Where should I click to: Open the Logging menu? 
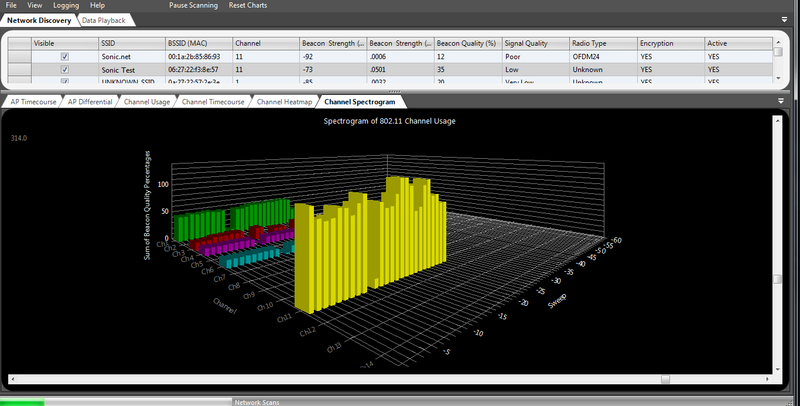click(66, 6)
